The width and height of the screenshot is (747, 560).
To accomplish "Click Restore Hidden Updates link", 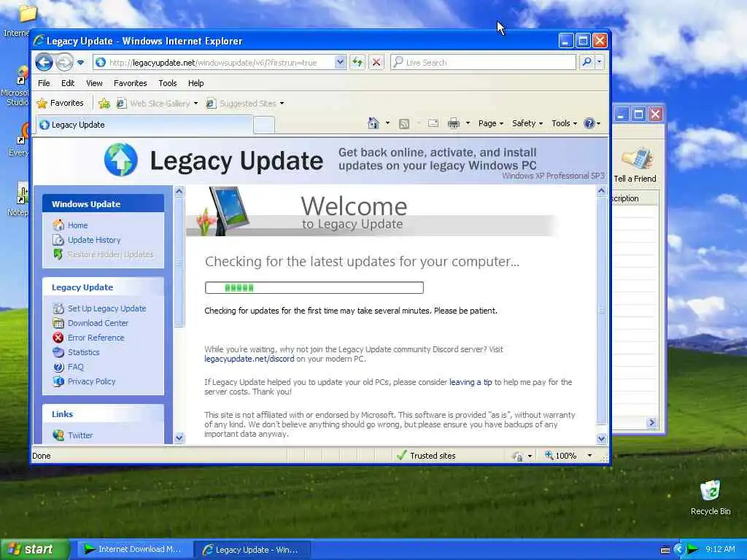I will (111, 254).
